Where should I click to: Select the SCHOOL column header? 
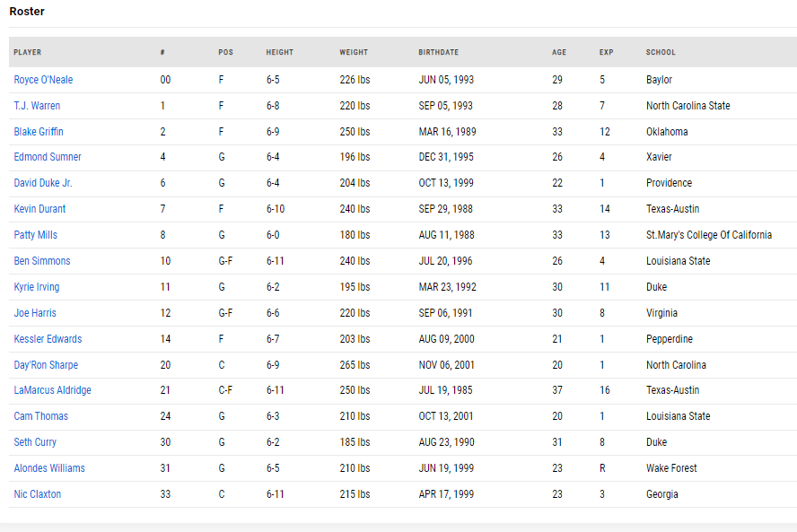[661, 52]
